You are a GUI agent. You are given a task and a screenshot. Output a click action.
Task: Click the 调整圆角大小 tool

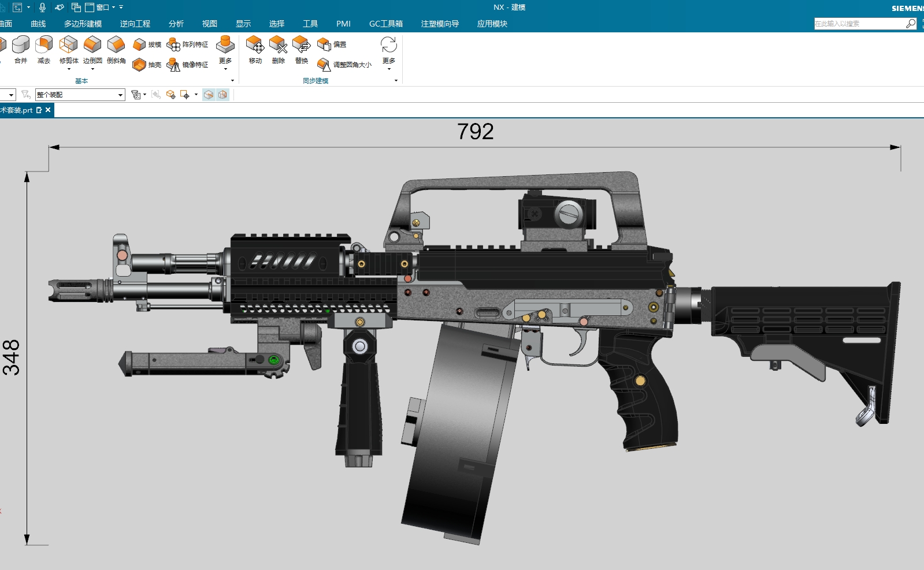pyautogui.click(x=344, y=65)
